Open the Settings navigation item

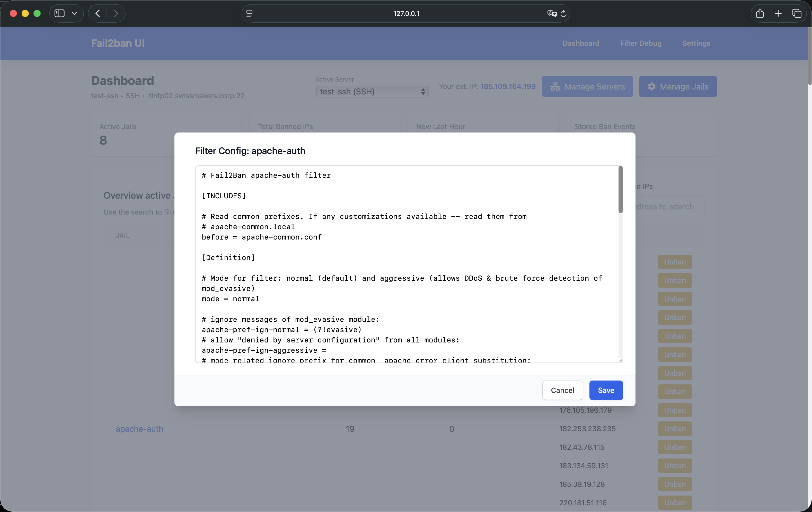[x=696, y=43]
